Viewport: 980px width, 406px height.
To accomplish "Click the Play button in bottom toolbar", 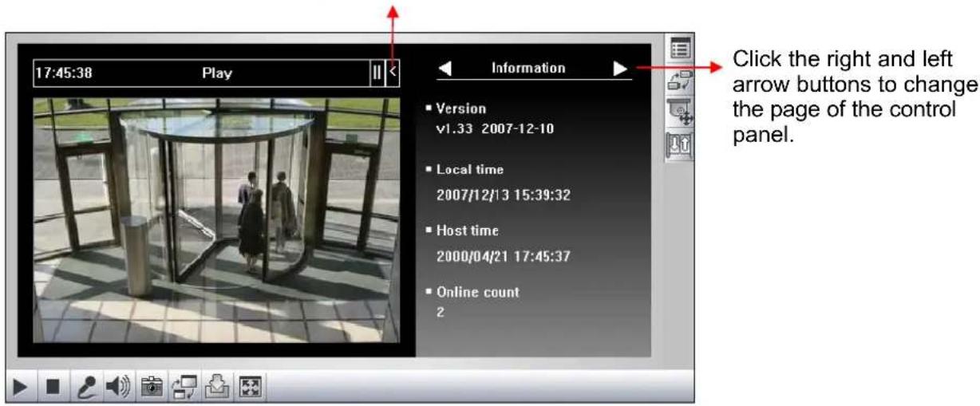I will click(x=21, y=387).
